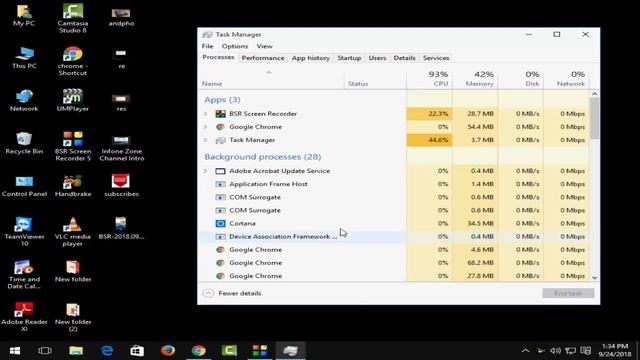
Task: Open the Options menu
Action: (235, 46)
